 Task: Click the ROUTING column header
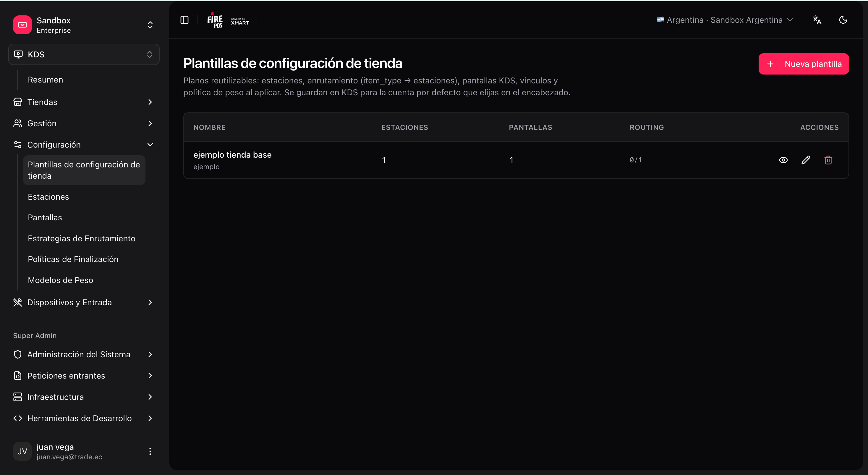(647, 127)
